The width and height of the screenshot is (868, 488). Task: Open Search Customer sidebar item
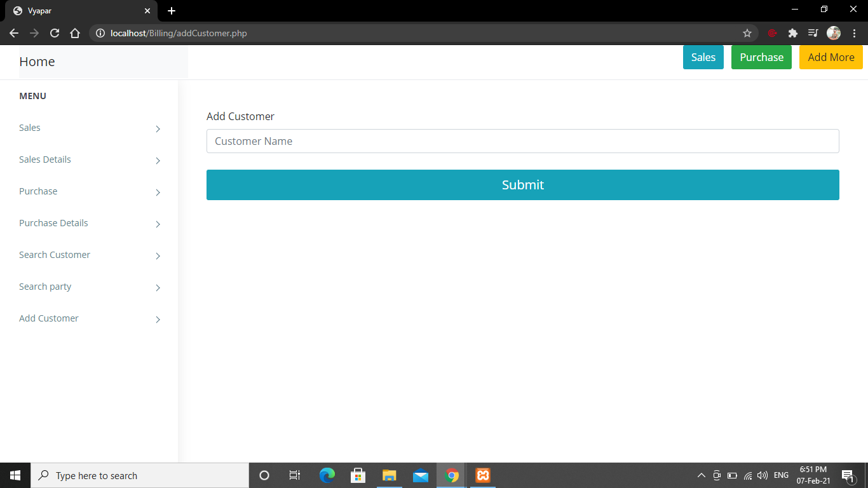(55, 255)
